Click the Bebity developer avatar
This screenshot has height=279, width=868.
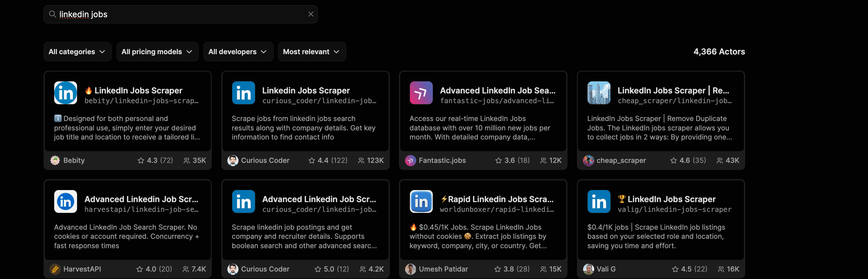click(55, 161)
